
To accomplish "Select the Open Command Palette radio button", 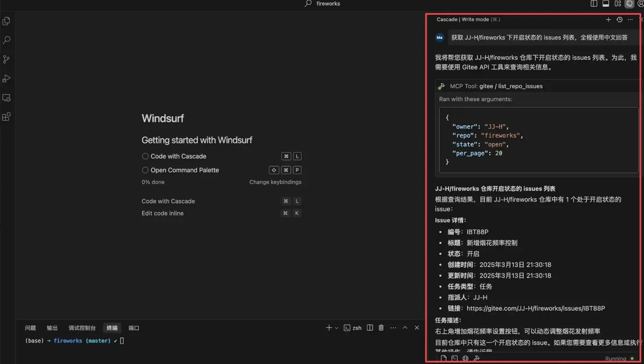I will [x=145, y=170].
